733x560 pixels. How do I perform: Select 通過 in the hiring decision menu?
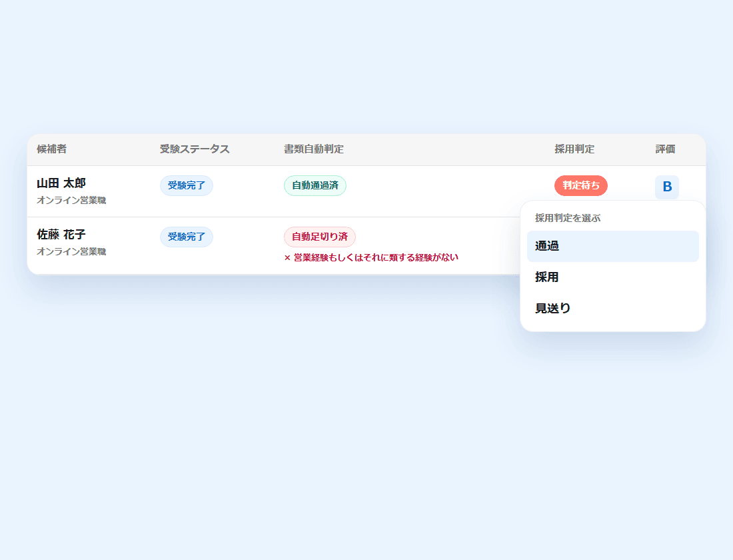(x=613, y=246)
